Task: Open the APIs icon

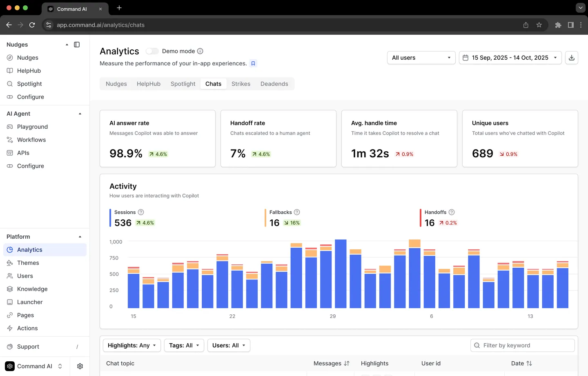Action: (10, 153)
